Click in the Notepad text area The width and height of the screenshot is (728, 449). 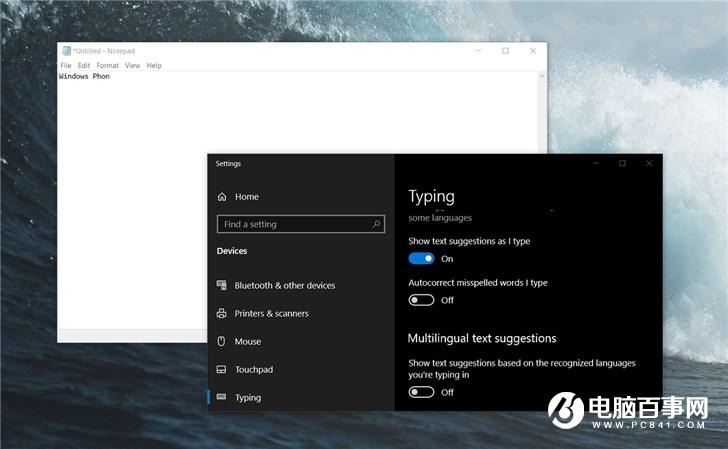pos(297,200)
